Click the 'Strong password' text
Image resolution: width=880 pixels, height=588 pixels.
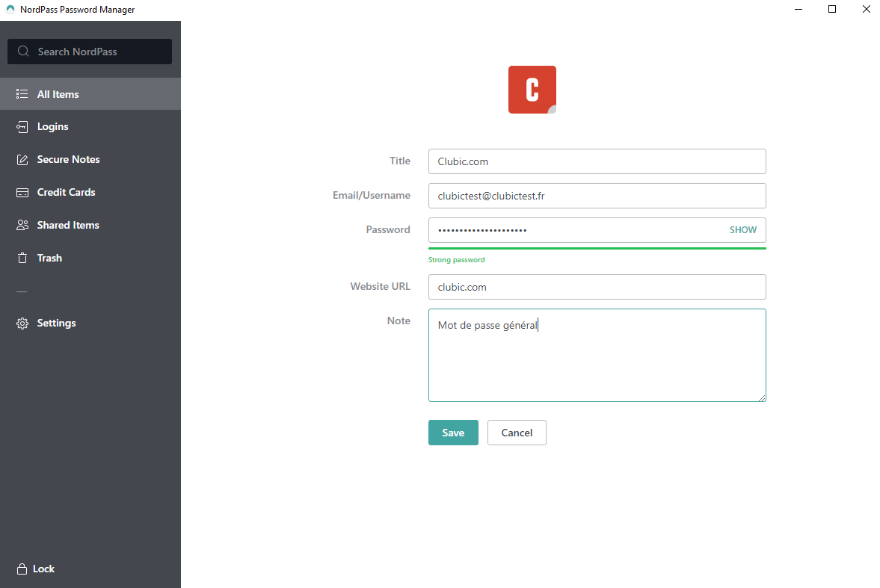click(456, 260)
